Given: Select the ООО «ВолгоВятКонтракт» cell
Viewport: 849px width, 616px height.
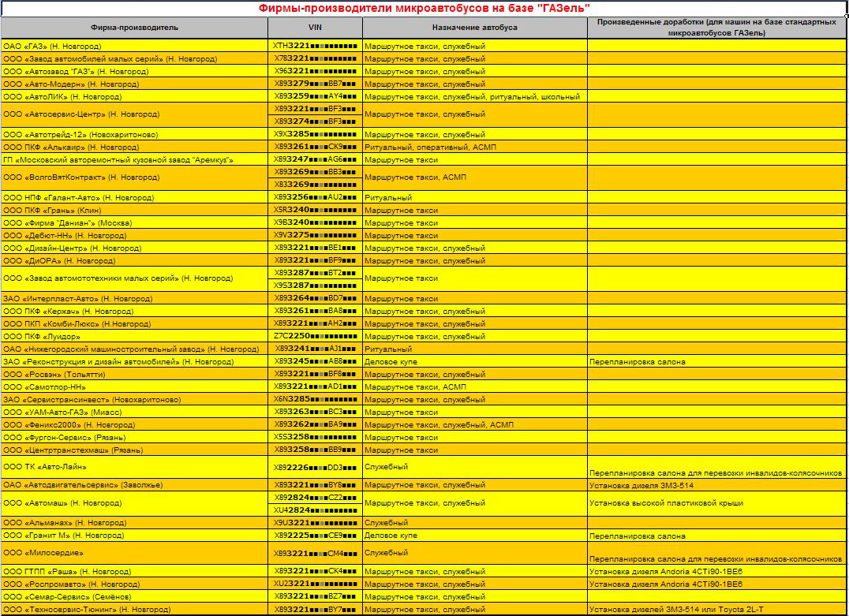Looking at the screenshot, I should (x=134, y=177).
